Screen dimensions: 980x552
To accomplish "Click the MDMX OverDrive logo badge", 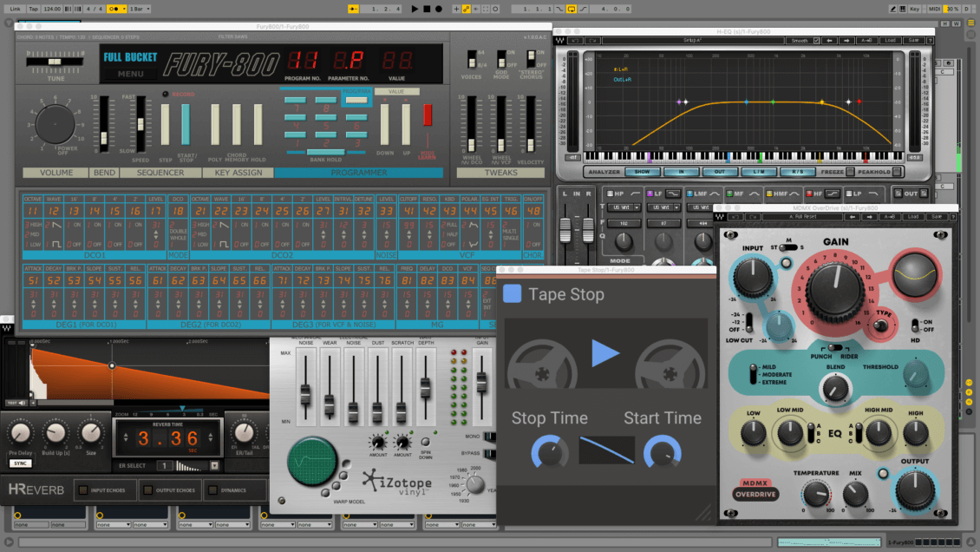I will pyautogui.click(x=755, y=490).
